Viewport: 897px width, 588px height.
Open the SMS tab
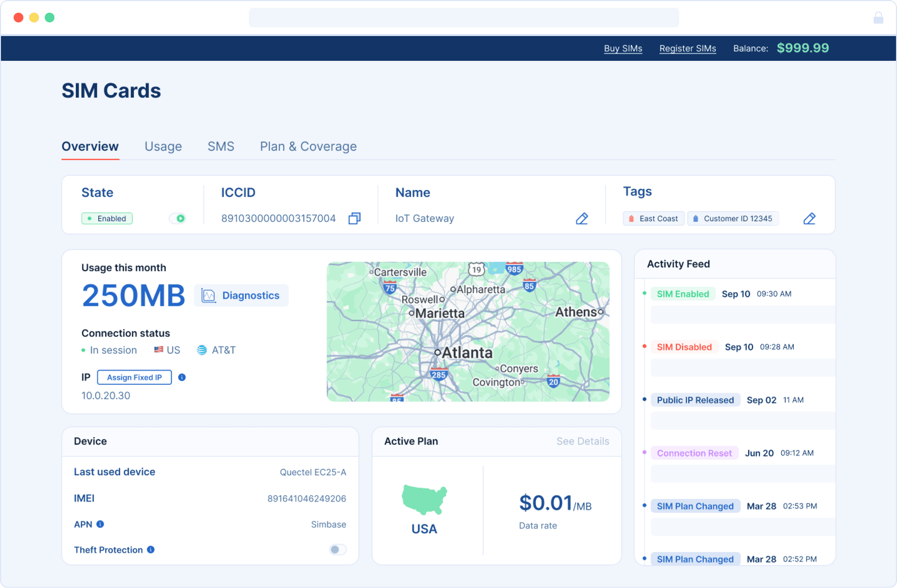221,146
